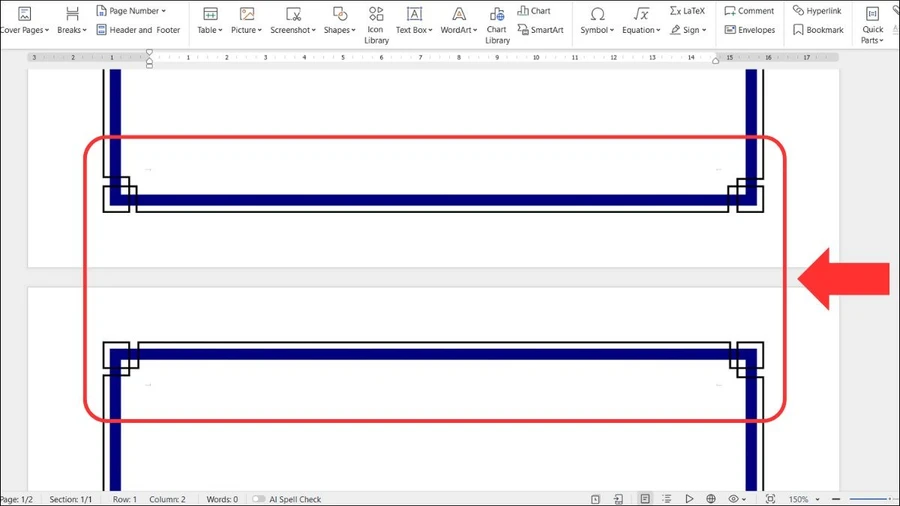
Task: Insert a Hyperlink
Action: pos(817,10)
